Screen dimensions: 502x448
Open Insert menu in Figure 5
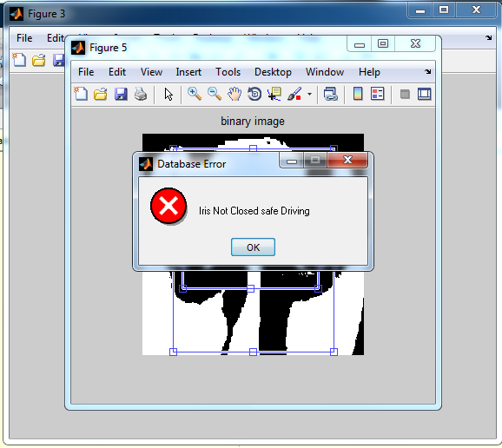(188, 72)
